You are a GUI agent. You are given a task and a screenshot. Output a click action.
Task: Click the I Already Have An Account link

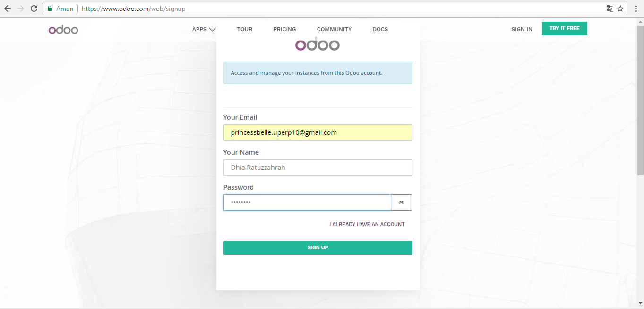point(367,224)
